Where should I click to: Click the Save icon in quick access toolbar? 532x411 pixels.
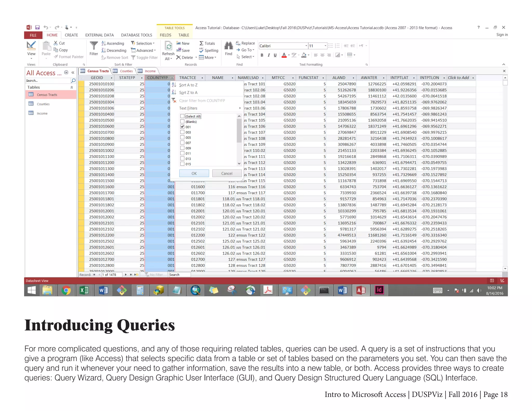coord(37,27)
